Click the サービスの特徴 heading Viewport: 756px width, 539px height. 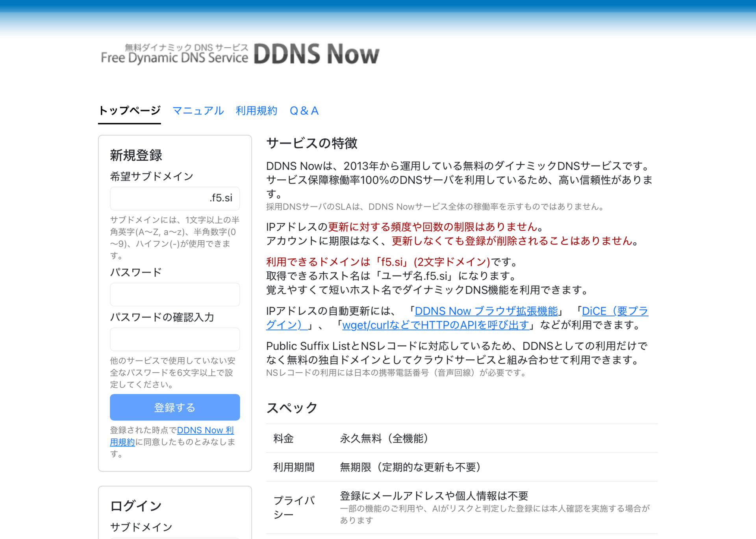311,143
